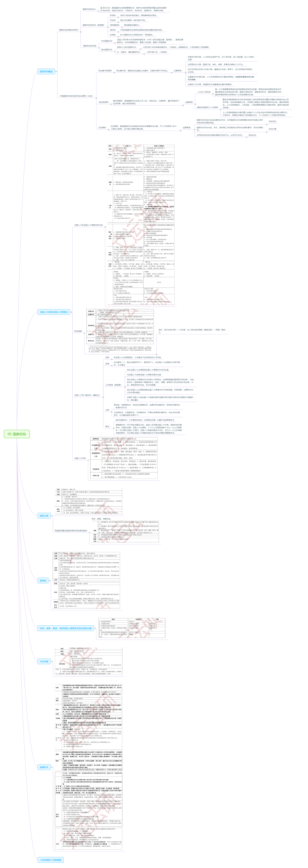
Task: Select the 全国人大和和全国人大常委会 branch node
Action: [x=54, y=312]
